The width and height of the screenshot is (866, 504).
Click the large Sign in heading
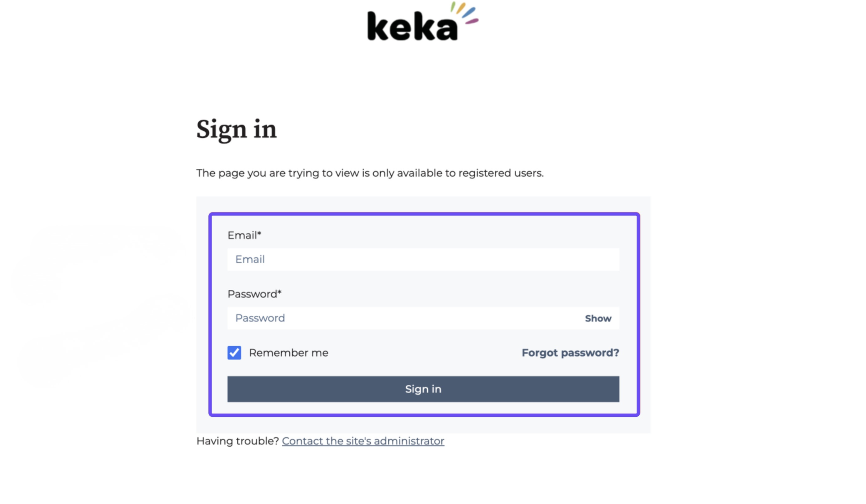click(236, 129)
